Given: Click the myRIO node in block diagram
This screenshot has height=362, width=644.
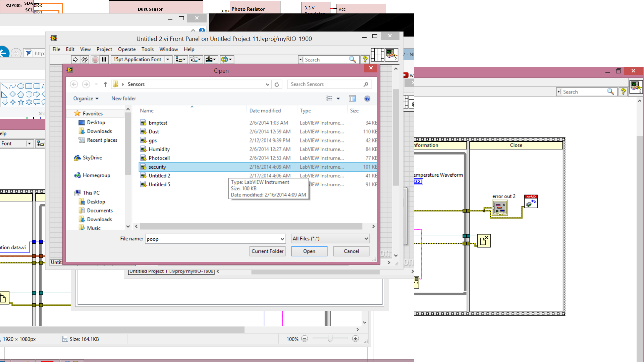Looking at the screenshot, I should (x=531, y=201).
